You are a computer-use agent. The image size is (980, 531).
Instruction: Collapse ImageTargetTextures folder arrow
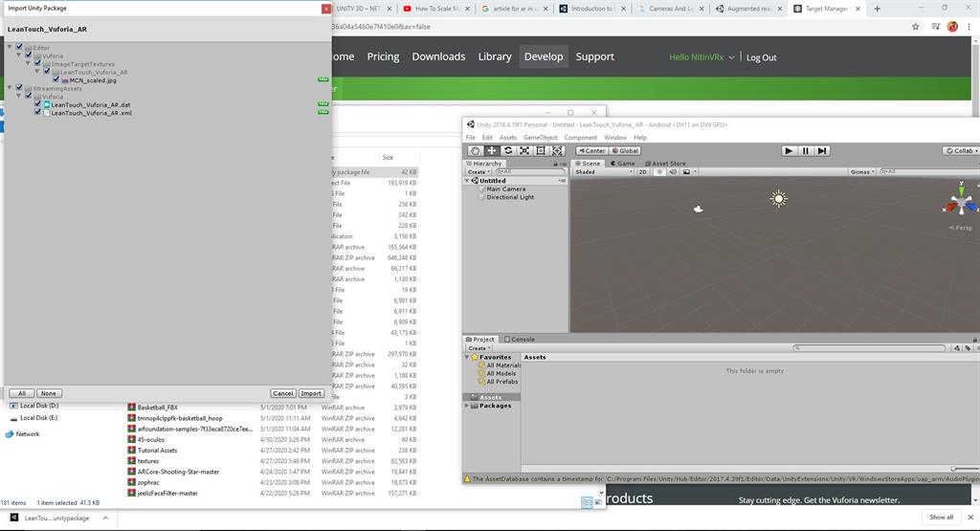pyautogui.click(x=28, y=64)
